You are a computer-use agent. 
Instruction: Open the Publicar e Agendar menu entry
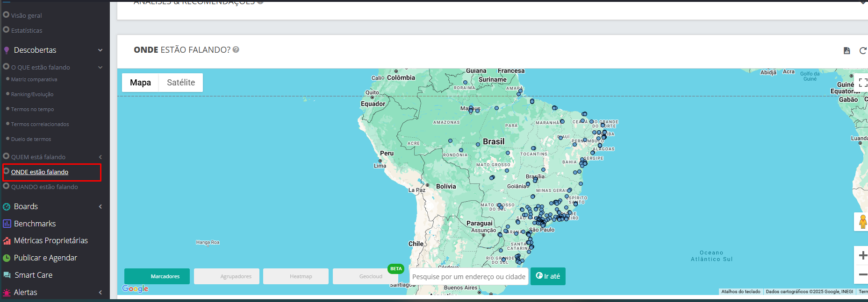(x=45, y=258)
